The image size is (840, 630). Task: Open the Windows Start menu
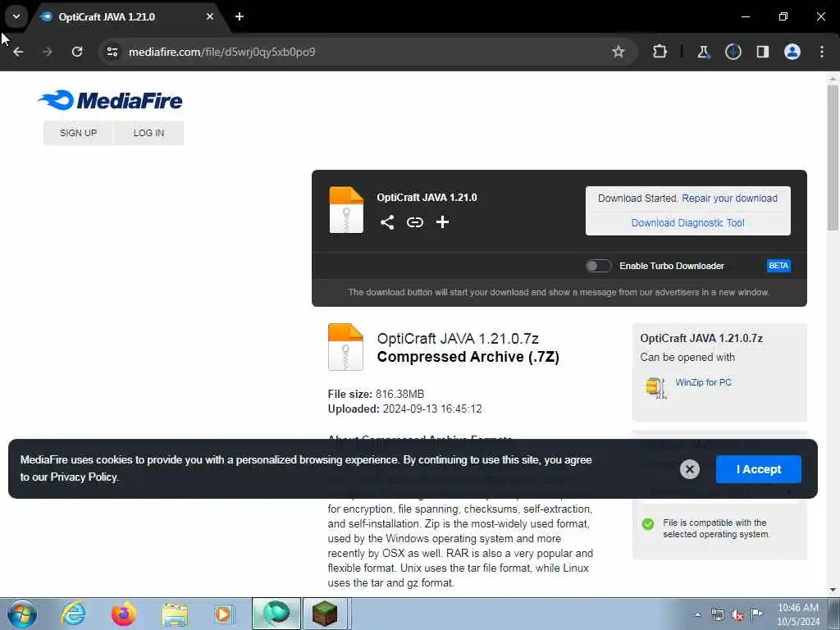tap(22, 614)
